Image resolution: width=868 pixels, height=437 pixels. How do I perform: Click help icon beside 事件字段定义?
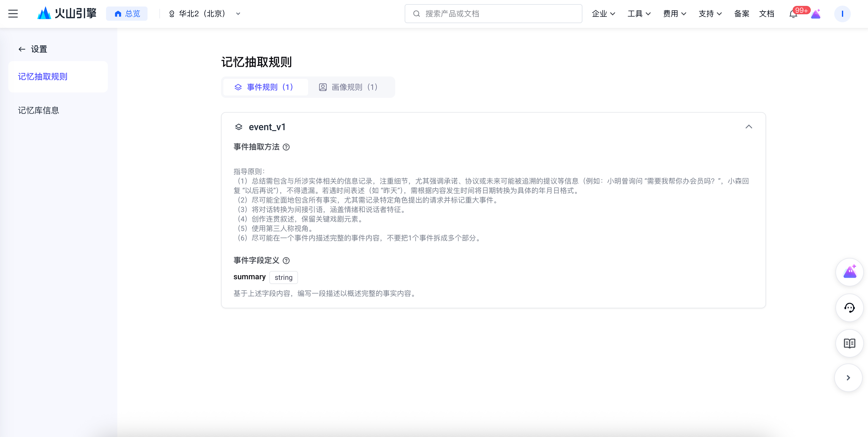click(286, 261)
